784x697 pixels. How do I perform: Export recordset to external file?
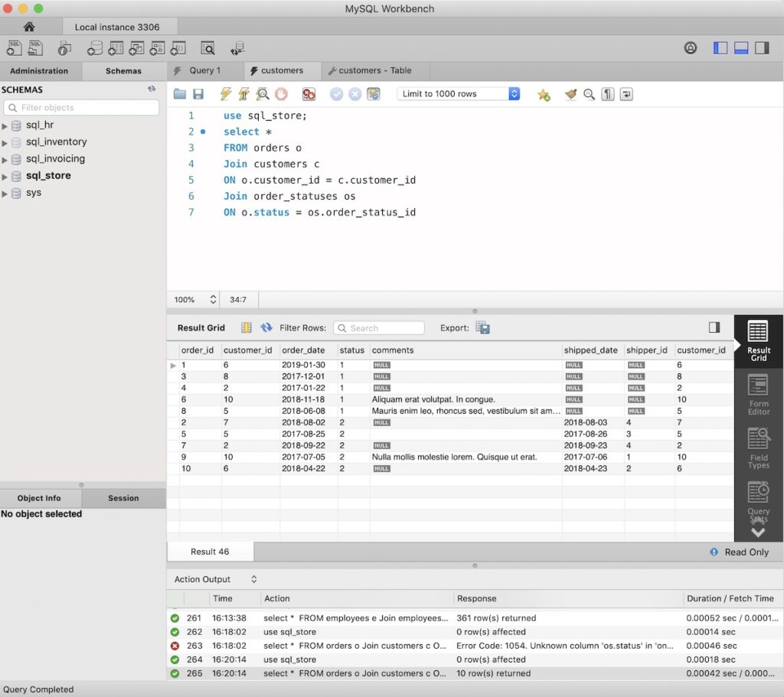pyautogui.click(x=482, y=327)
